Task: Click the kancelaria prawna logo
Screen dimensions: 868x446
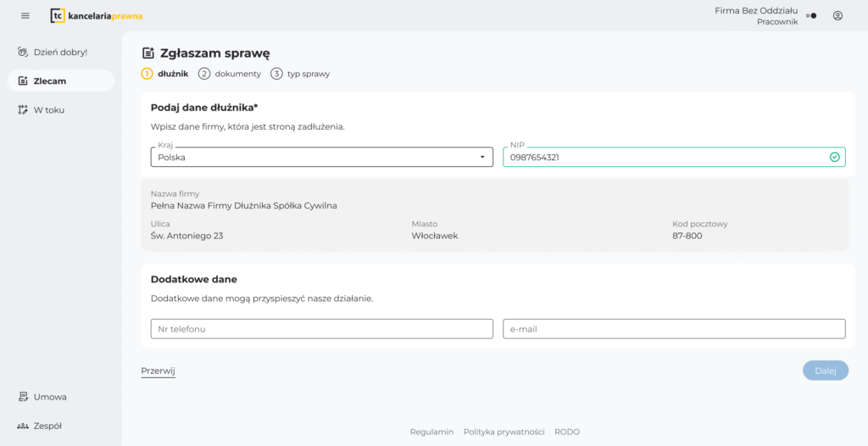Action: (97, 15)
